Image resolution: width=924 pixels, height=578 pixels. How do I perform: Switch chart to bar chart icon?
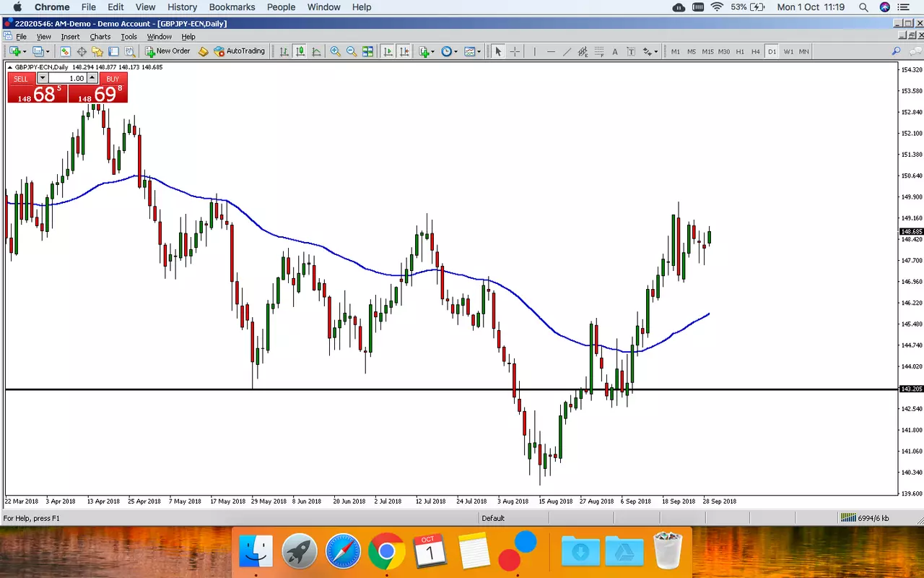click(x=284, y=51)
